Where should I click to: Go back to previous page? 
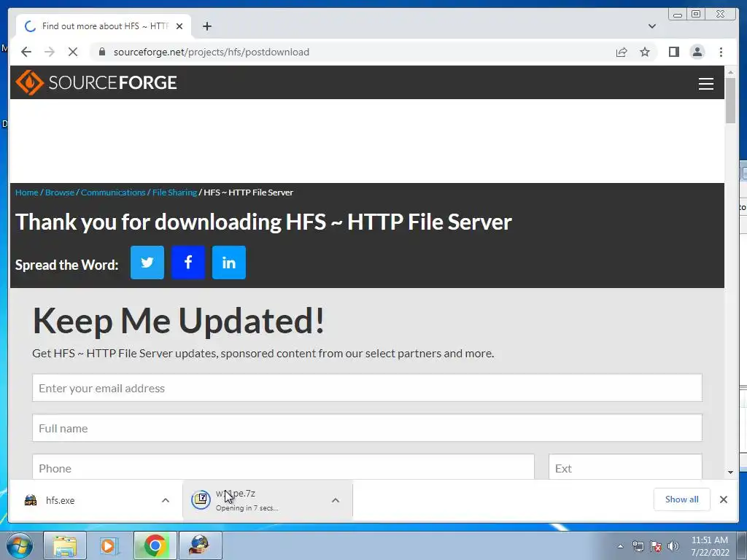click(x=26, y=52)
